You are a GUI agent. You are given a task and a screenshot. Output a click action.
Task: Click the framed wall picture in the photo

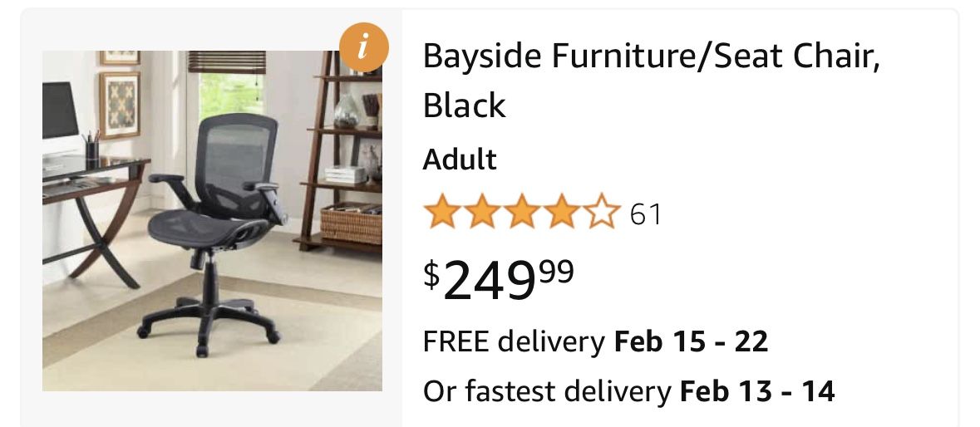(x=119, y=104)
